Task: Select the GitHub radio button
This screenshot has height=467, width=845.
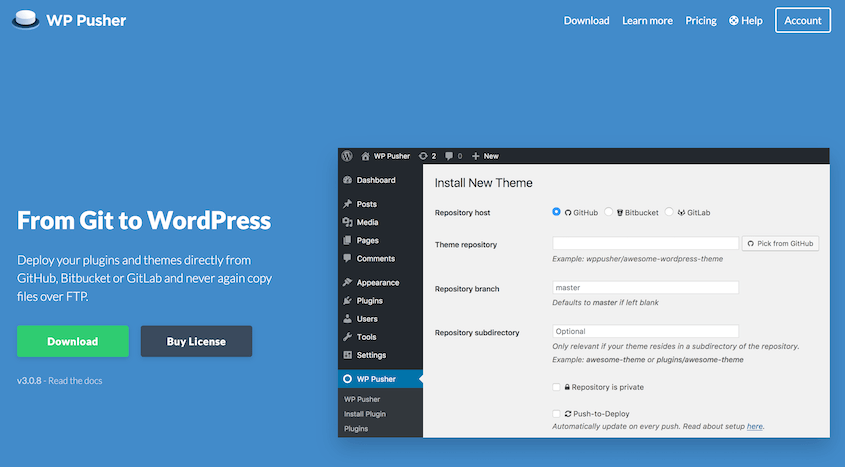Action: [x=556, y=212]
